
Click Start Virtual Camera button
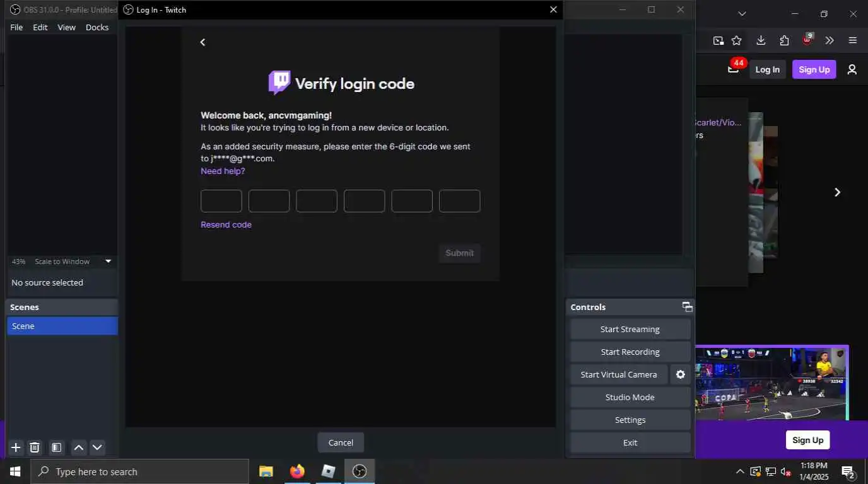coord(619,374)
